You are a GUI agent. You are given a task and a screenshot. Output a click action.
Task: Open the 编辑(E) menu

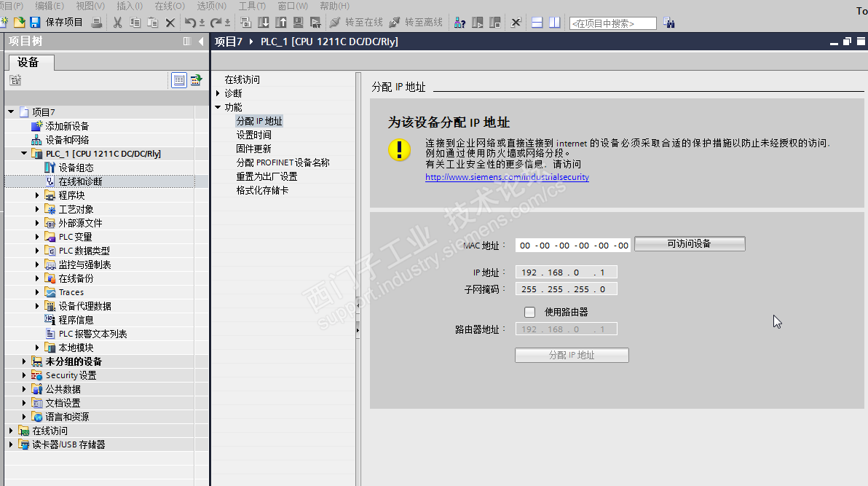click(50, 6)
